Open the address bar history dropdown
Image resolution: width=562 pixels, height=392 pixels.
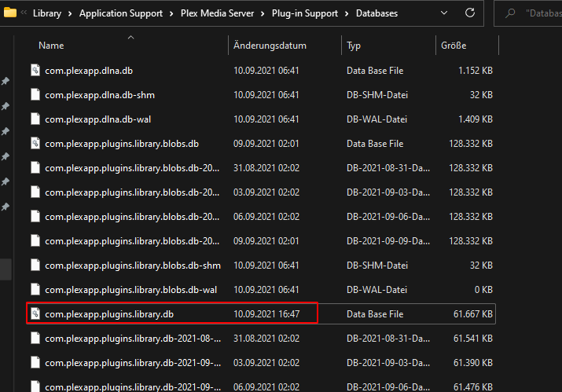pyautogui.click(x=444, y=13)
